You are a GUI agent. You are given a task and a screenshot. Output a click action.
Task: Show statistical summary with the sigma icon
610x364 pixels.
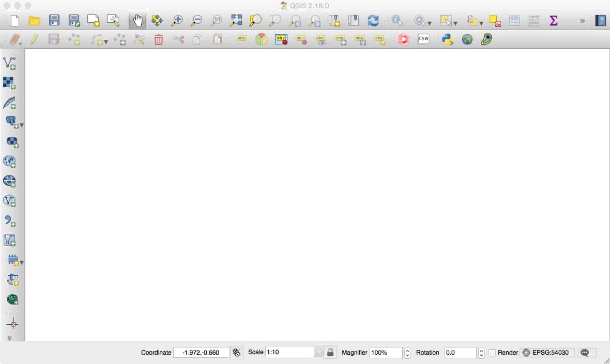coord(553,21)
